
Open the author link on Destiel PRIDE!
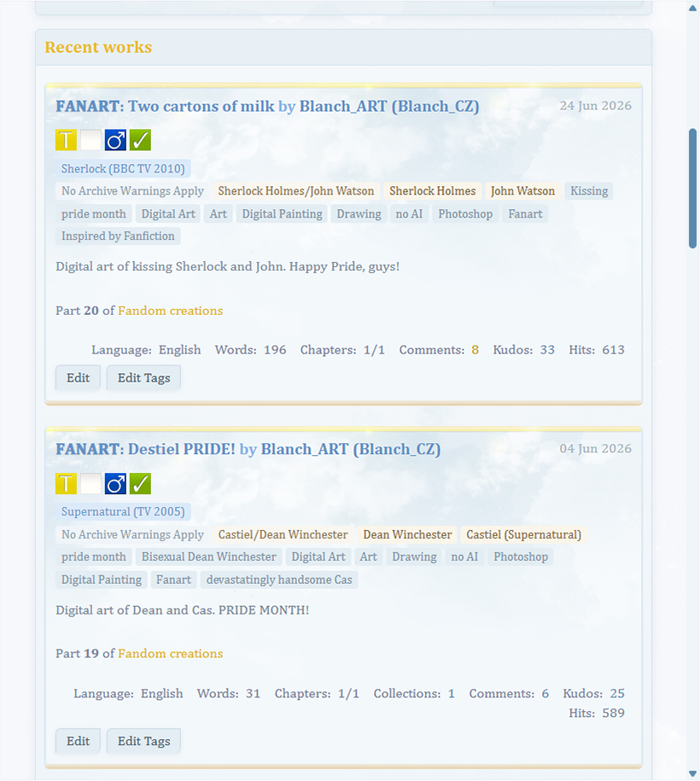coord(351,449)
